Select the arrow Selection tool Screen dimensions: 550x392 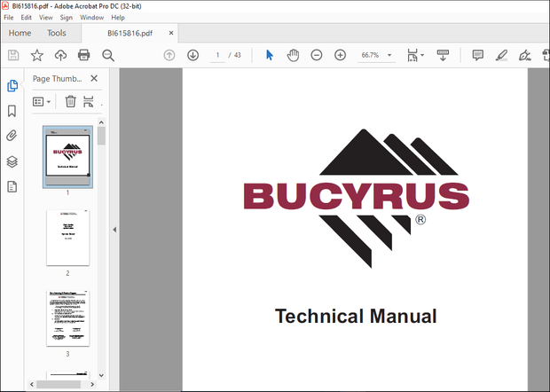click(270, 55)
